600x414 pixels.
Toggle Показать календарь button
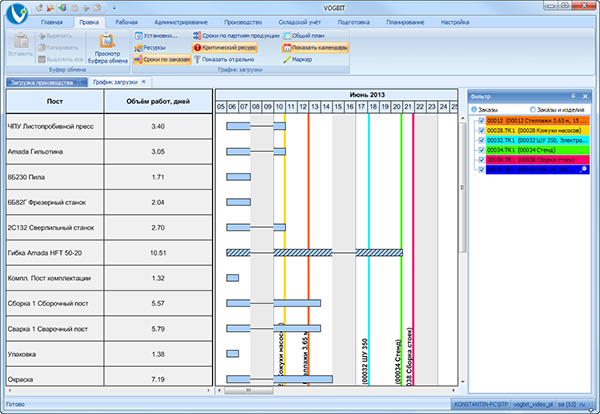click(315, 47)
